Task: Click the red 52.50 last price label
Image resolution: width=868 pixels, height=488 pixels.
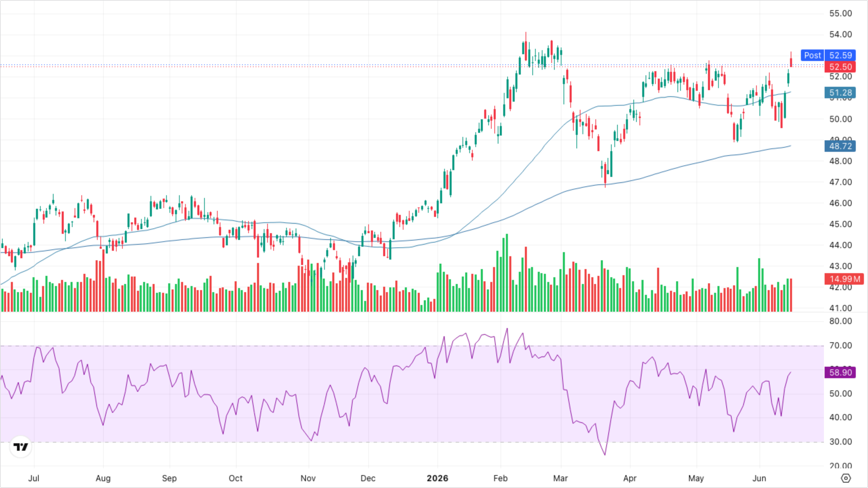Action: pyautogui.click(x=840, y=67)
